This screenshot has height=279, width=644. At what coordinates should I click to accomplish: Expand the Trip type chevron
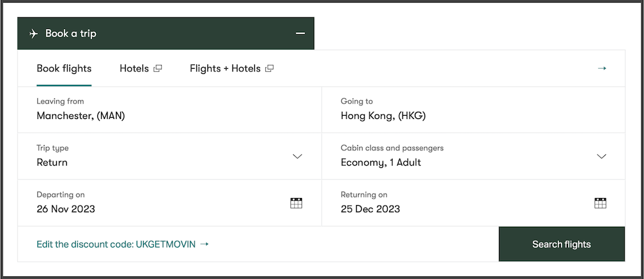(x=298, y=156)
